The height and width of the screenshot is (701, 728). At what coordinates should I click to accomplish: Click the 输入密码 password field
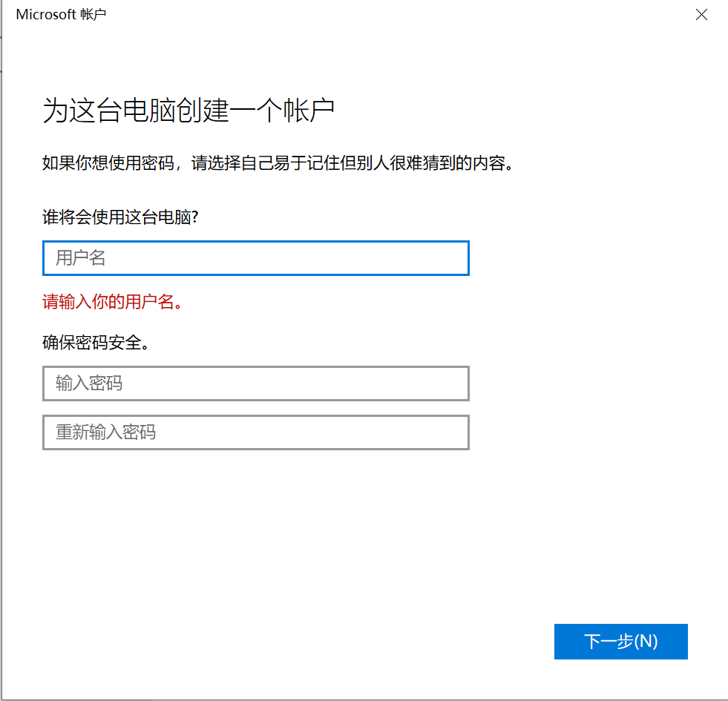[255, 384]
